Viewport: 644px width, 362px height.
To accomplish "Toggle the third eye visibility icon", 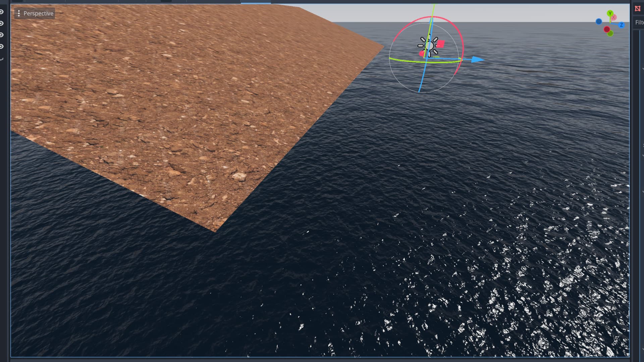I will click(x=2, y=35).
